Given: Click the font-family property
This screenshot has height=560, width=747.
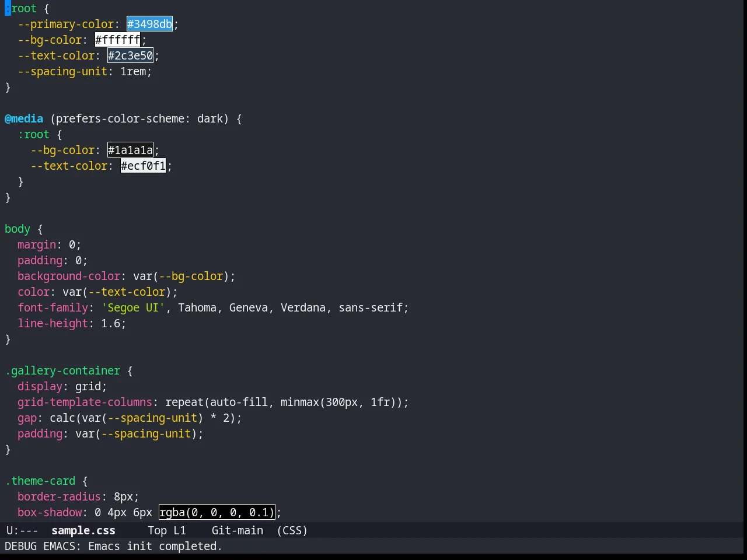Looking at the screenshot, I should pos(53,307).
